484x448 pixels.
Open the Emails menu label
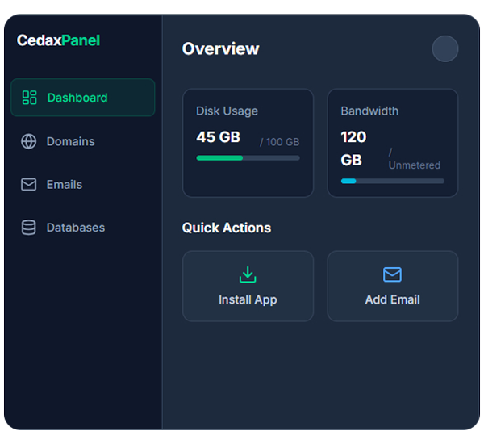65,185
